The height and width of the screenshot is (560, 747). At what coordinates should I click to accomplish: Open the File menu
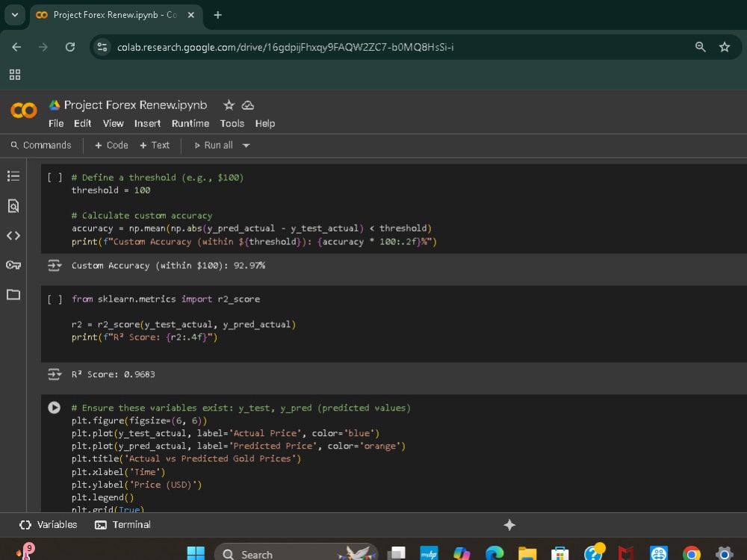[x=56, y=123]
